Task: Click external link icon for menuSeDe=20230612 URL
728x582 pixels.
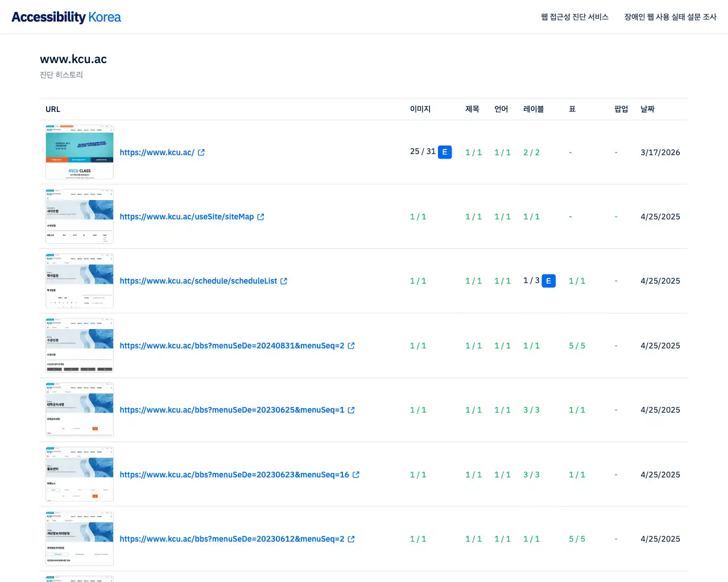Action: point(351,539)
